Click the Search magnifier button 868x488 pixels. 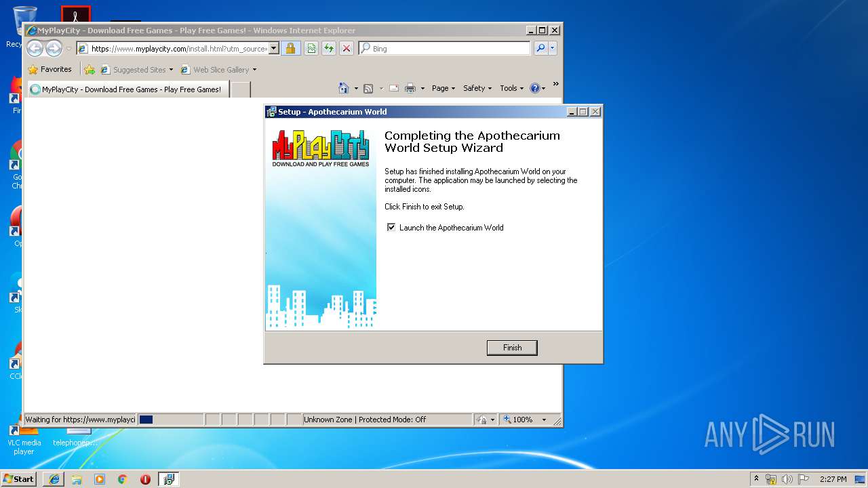point(540,48)
